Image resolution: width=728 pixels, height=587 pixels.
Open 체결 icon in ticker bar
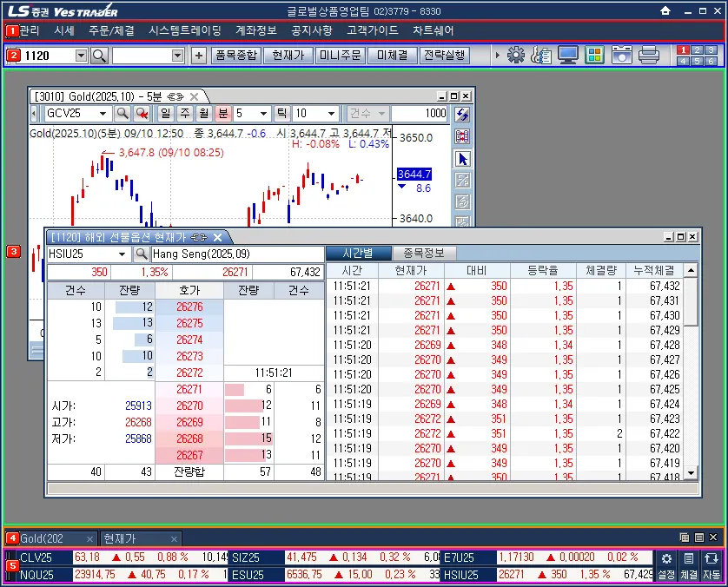coord(689,565)
